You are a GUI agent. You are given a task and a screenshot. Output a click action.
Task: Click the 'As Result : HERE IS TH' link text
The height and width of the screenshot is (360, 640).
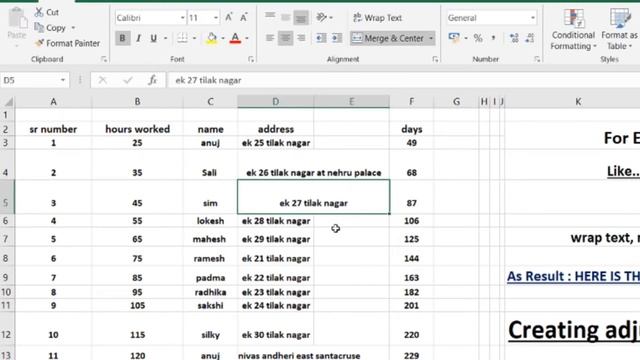[x=573, y=276]
